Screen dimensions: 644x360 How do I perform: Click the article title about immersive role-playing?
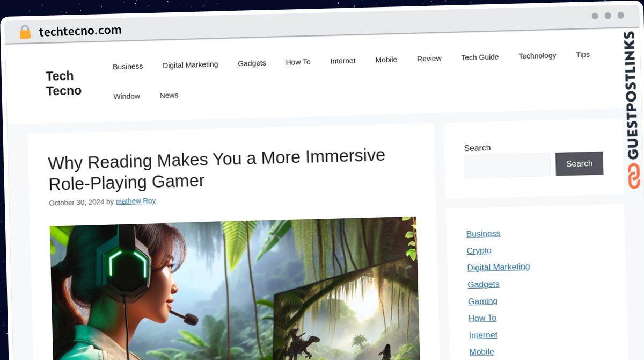pos(217,169)
